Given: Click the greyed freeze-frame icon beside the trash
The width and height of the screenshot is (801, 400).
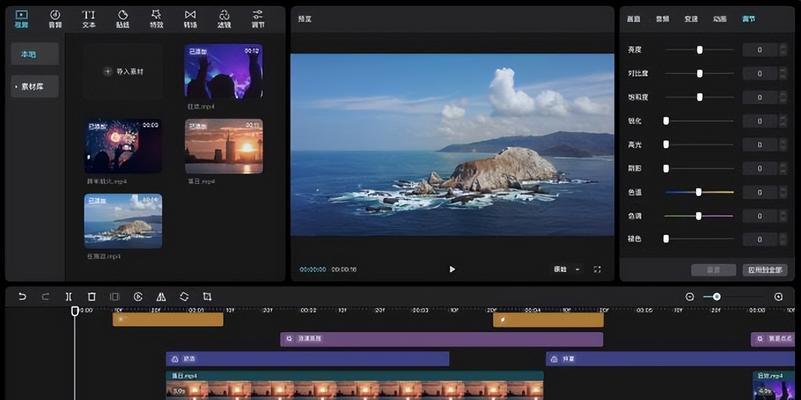Looking at the screenshot, I should coord(114,296).
